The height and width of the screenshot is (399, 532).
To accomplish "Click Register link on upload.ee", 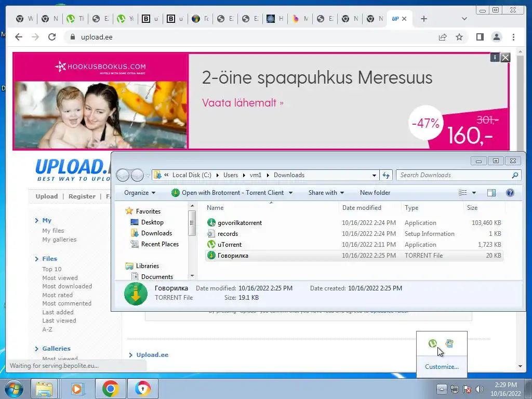I will [x=82, y=196].
